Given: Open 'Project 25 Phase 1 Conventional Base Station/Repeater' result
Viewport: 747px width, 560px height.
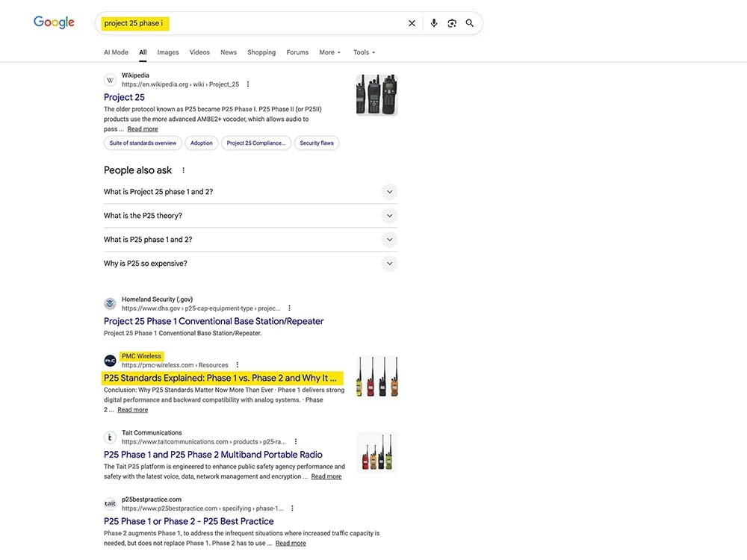Looking at the screenshot, I should [x=214, y=321].
